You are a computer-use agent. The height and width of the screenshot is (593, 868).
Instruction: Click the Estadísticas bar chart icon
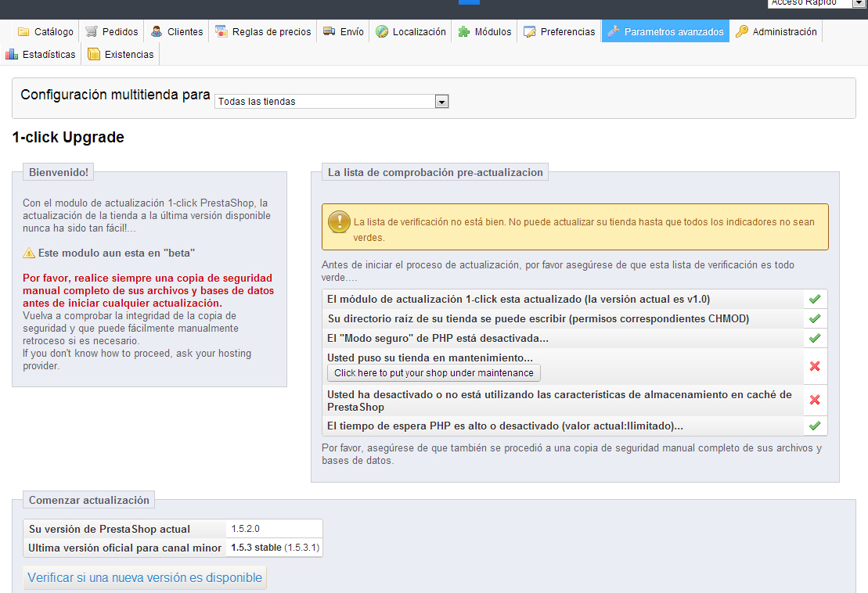pyautogui.click(x=12, y=54)
